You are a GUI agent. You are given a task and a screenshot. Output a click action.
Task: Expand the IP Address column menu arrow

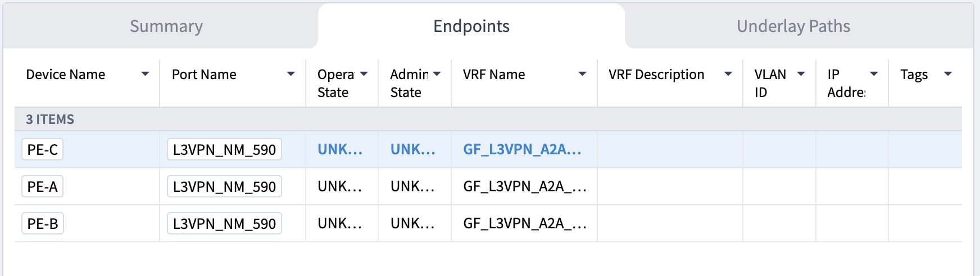pos(874,74)
